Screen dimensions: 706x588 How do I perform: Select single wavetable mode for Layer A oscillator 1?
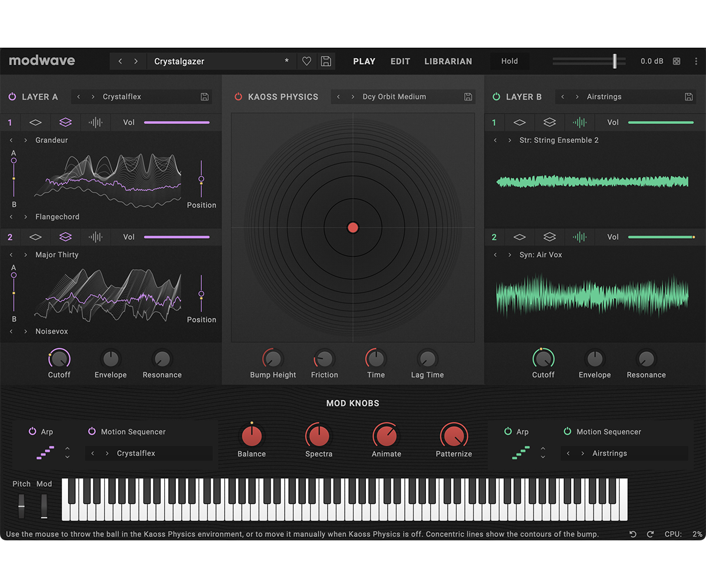(36, 122)
